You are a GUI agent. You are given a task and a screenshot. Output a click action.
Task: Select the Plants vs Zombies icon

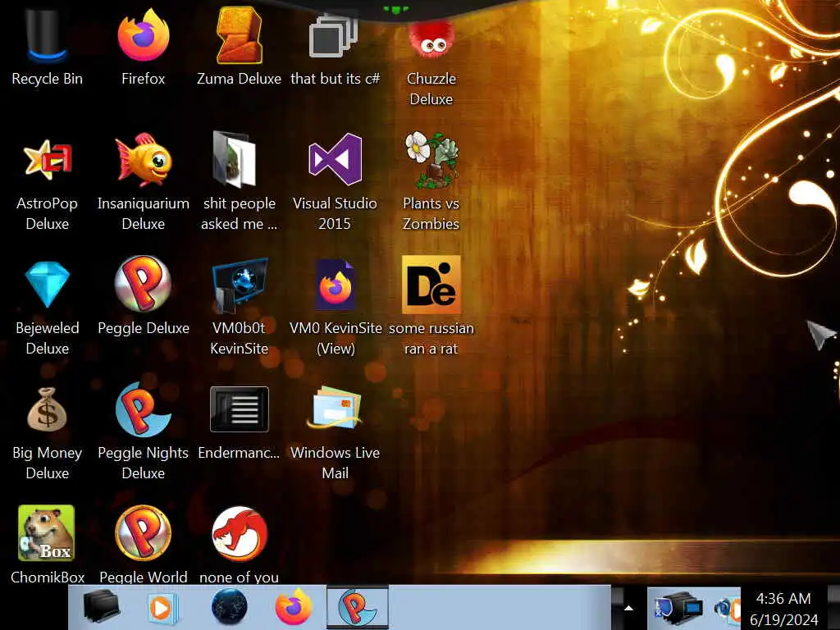click(x=431, y=160)
